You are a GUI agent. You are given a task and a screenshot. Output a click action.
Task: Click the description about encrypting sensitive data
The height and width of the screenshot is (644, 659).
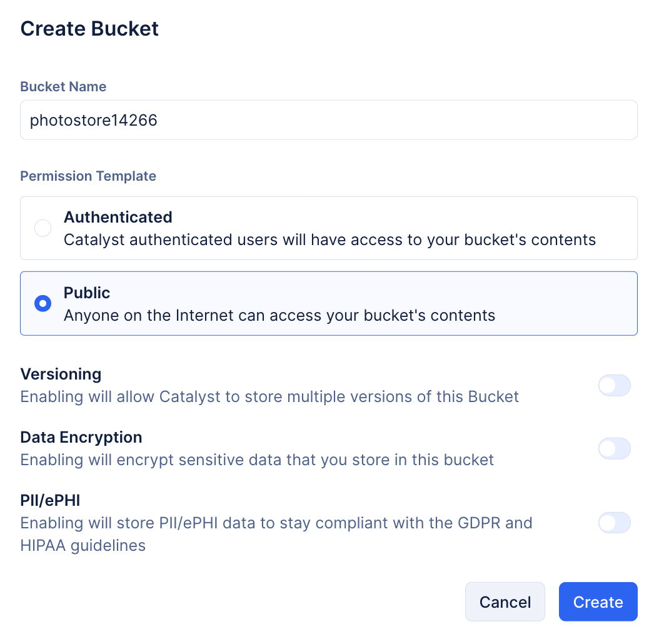click(x=257, y=460)
